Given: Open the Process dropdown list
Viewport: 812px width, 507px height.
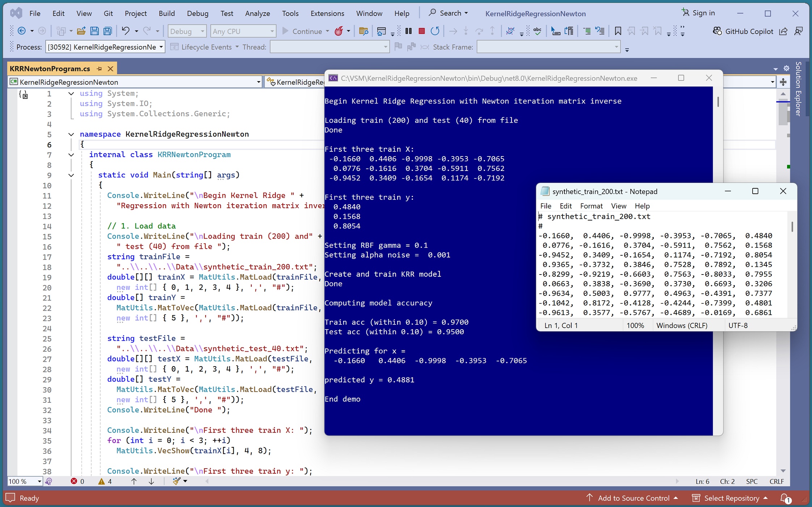Looking at the screenshot, I should [161, 47].
